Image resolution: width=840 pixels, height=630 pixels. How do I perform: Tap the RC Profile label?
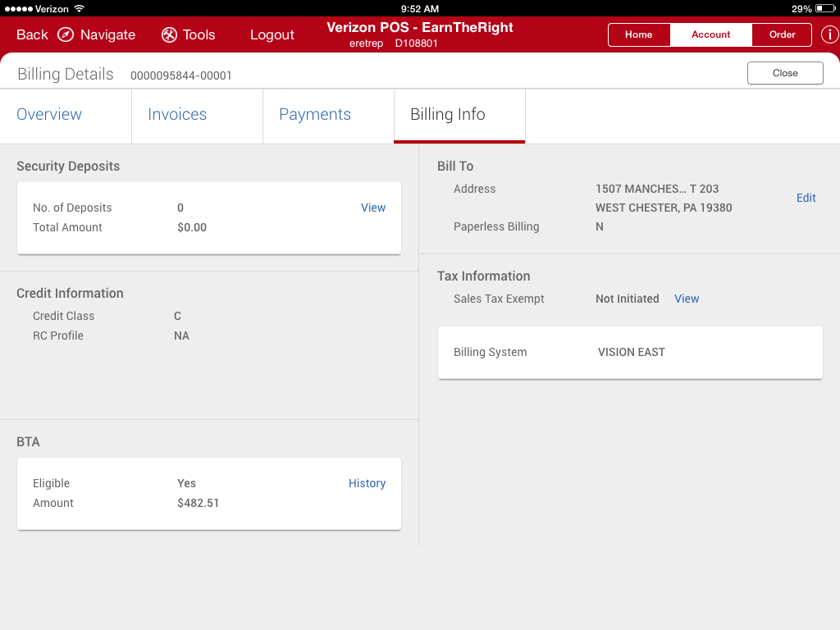click(58, 336)
